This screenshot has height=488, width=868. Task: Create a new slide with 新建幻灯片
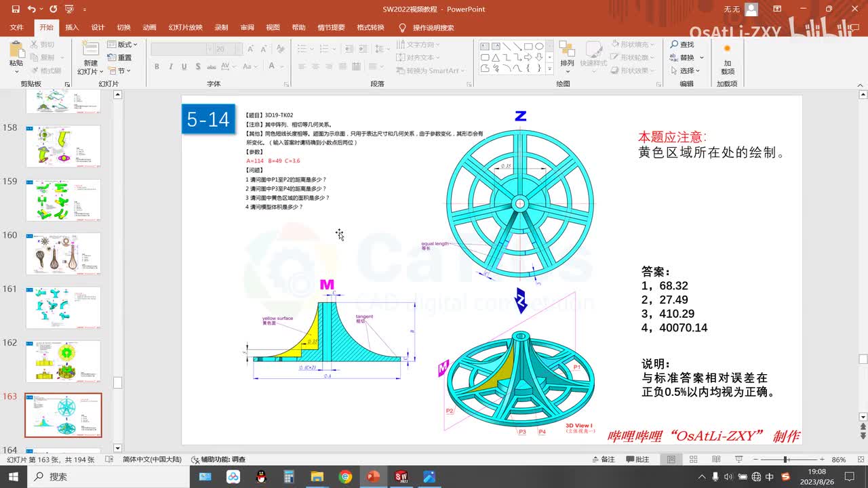[x=89, y=58]
